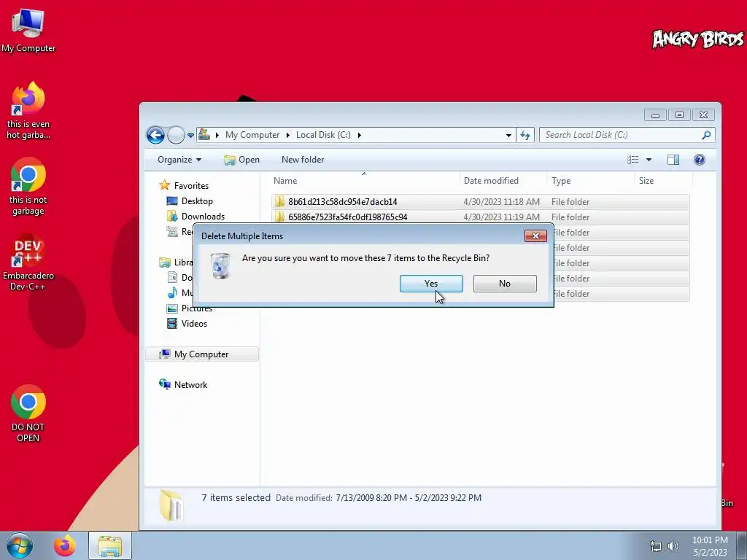Click New folder in the toolbar
Image resolution: width=747 pixels, height=560 pixels.
(x=303, y=160)
